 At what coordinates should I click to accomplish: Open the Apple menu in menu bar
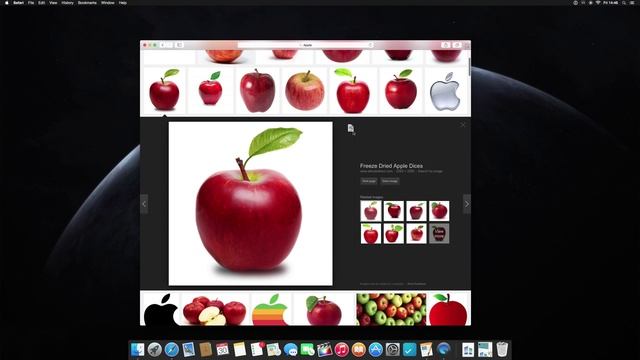point(7,3)
